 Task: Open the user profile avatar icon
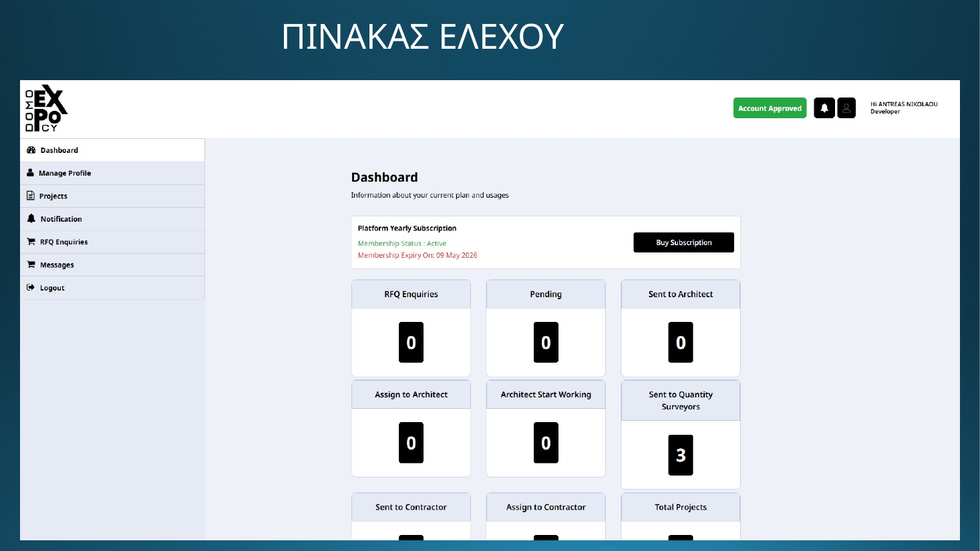coord(846,108)
